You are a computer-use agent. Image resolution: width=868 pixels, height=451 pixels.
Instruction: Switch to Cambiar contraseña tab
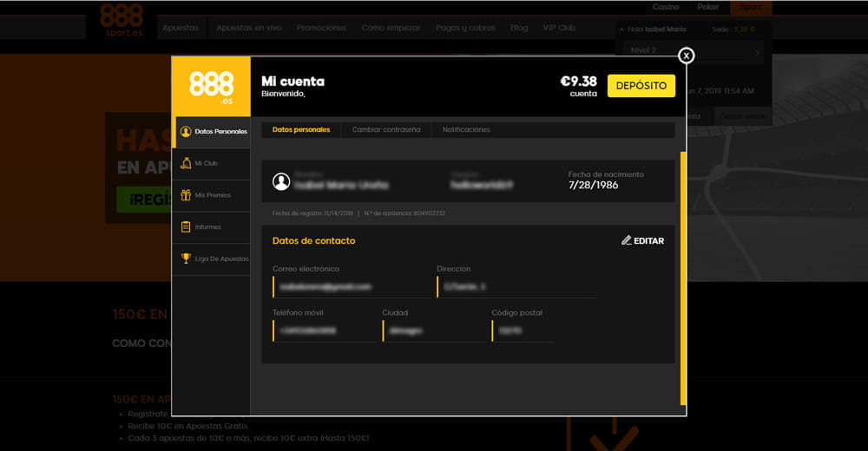(x=386, y=129)
